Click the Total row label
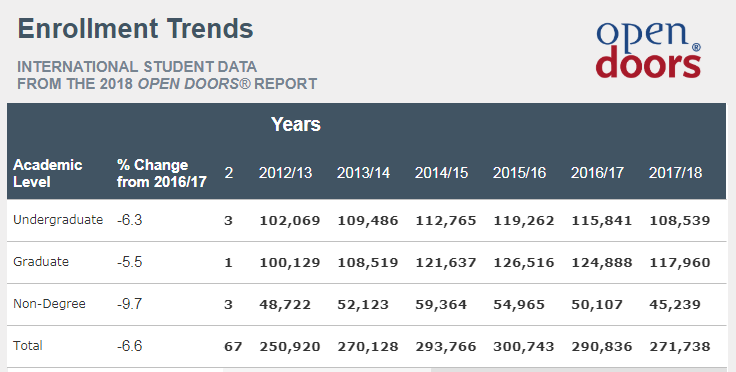Image resolution: width=736 pixels, height=372 pixels. [x=28, y=346]
